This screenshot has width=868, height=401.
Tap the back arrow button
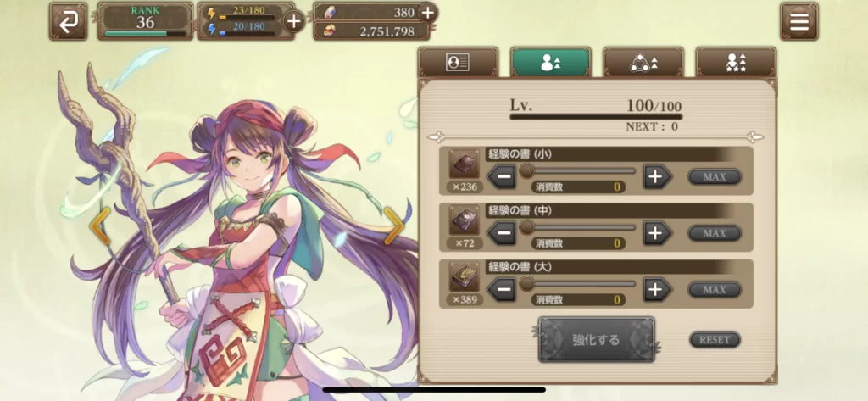click(68, 21)
